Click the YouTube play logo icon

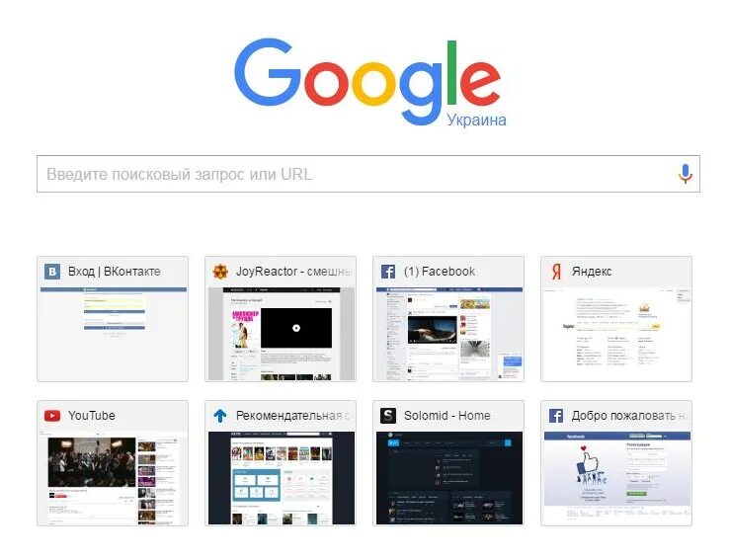click(x=52, y=416)
